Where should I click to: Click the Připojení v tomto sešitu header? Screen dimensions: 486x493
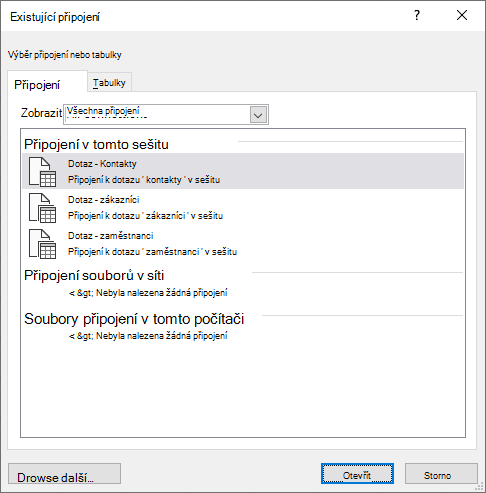[96, 144]
